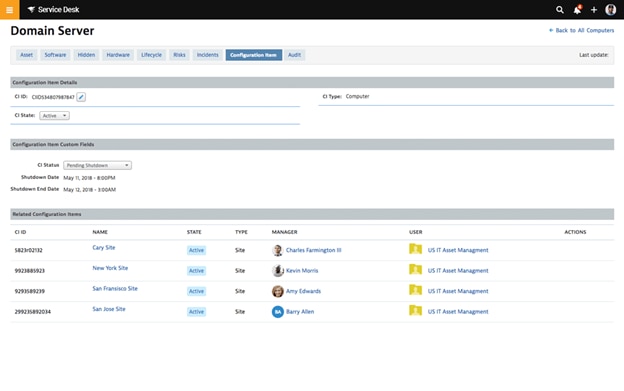The width and height of the screenshot is (624, 391).
Task: Click Barry Allen BA avatar
Action: (277, 311)
